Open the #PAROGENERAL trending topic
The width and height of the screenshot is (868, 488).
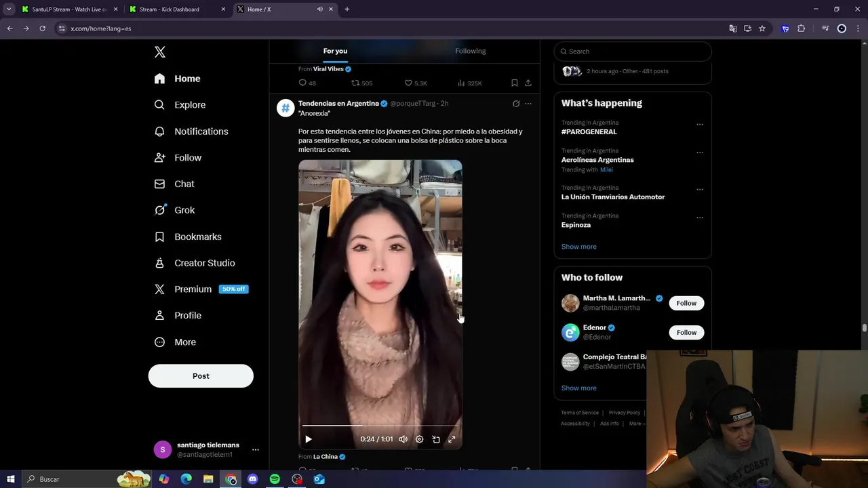pyautogui.click(x=589, y=132)
